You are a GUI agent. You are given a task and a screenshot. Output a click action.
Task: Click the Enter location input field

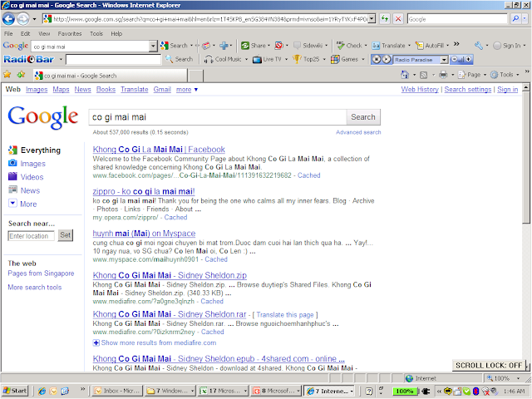(31, 236)
